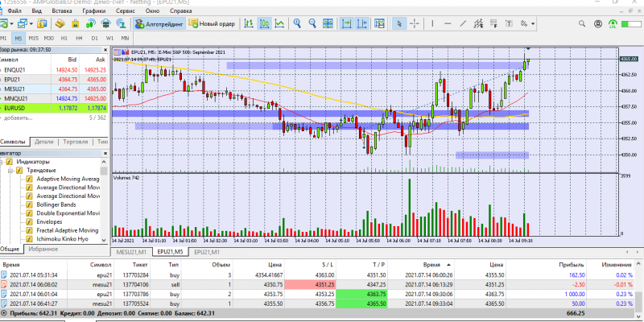Select the M5 timeframe
The width and height of the screenshot is (644, 322).
[18, 38]
